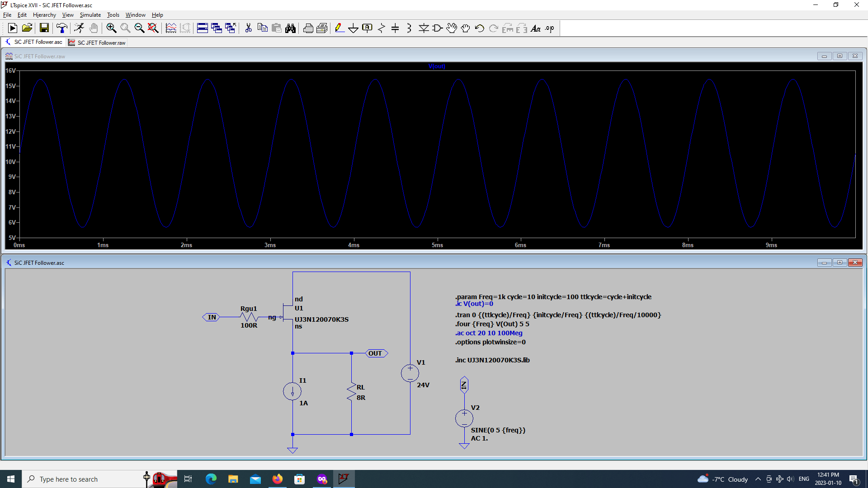Open Microsoft Edge from taskbar
The image size is (868, 488).
point(211,479)
